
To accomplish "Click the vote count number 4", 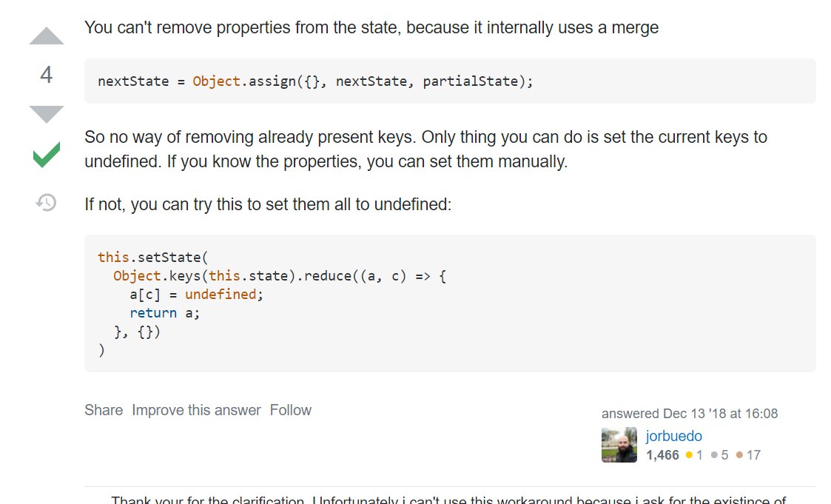I will [x=46, y=75].
